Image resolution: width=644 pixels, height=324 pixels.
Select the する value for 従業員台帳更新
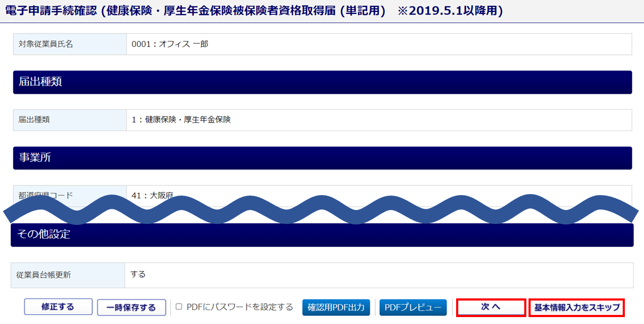click(x=138, y=274)
